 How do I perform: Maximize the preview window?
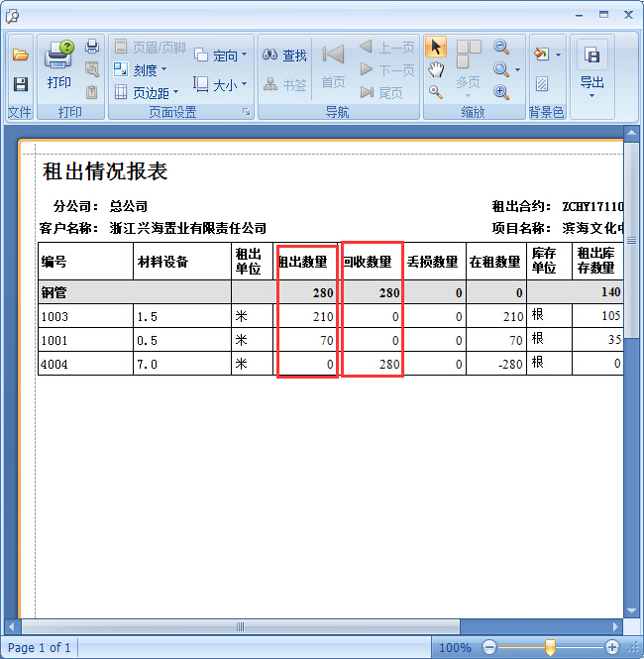[x=603, y=15]
